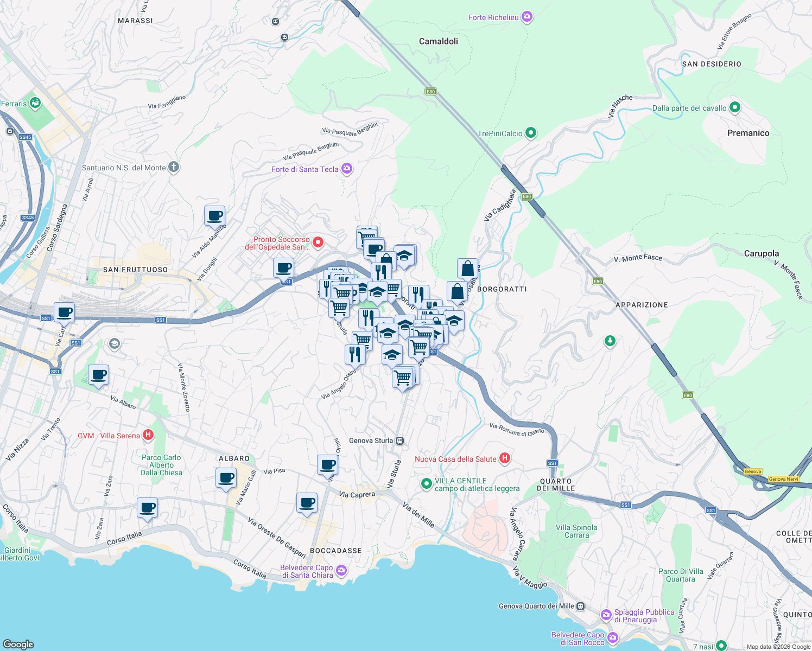Select the Genova Sturla train station icon
The width and height of the screenshot is (812, 651).
[399, 440]
